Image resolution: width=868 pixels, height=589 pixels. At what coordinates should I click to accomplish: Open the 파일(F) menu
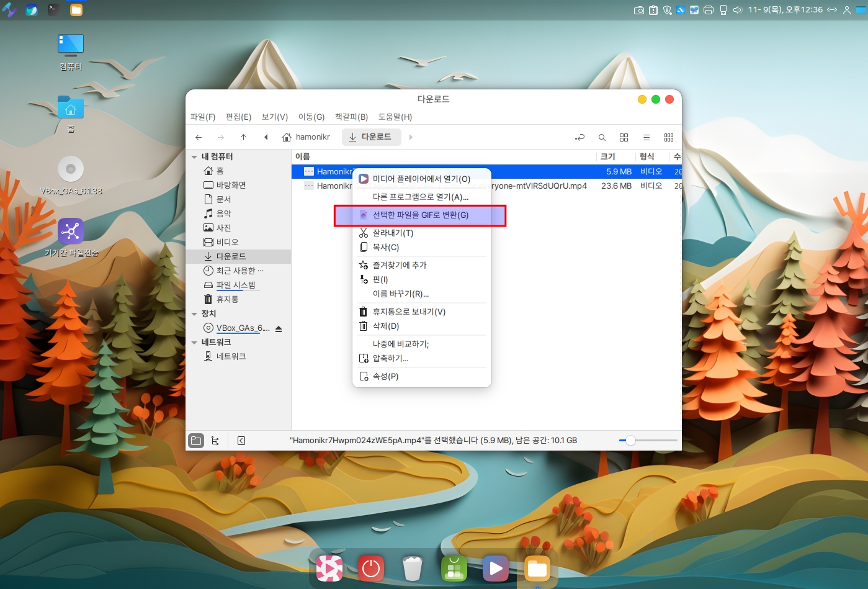click(202, 117)
